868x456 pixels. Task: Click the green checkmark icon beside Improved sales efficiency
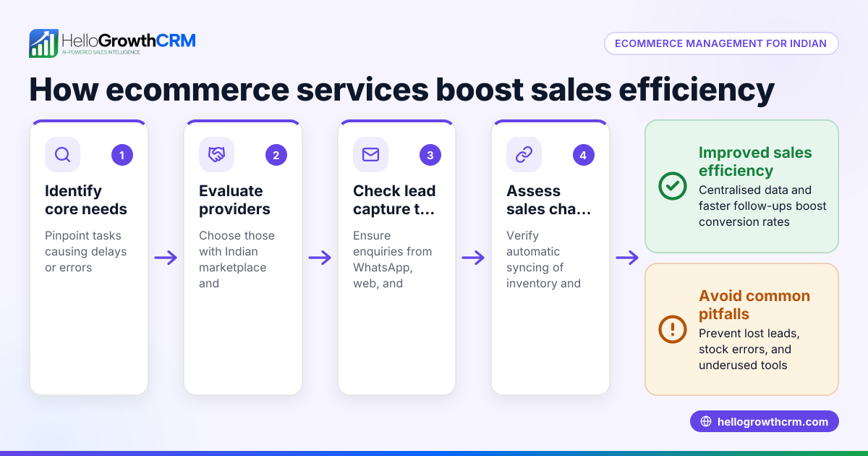(x=673, y=186)
